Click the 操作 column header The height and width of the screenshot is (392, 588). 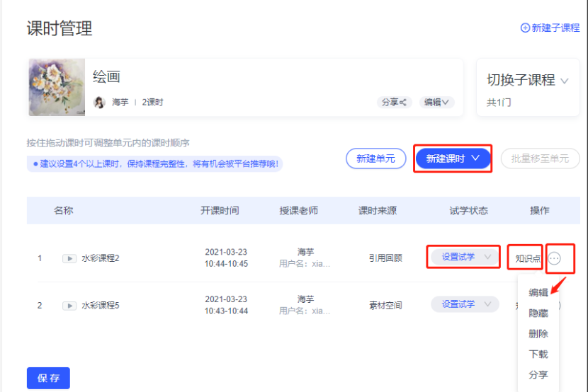click(539, 210)
